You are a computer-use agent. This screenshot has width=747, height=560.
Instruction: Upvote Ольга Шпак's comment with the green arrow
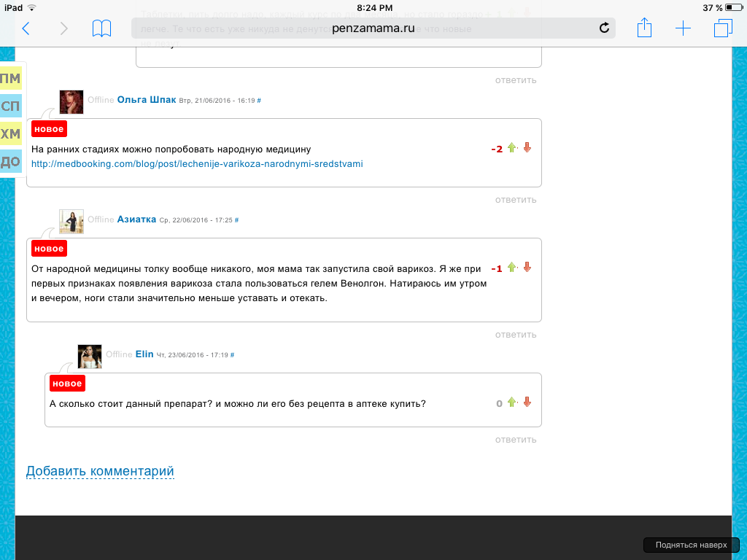point(511,147)
